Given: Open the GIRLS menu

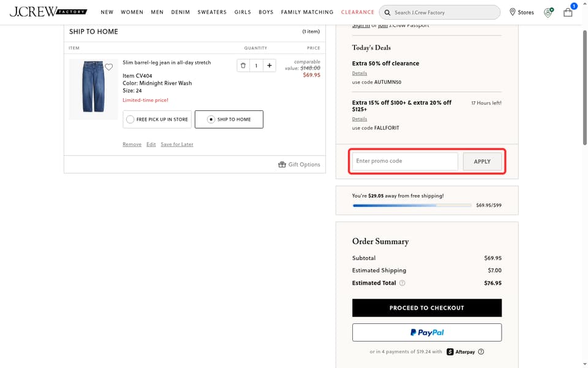Looking at the screenshot, I should tap(243, 12).
